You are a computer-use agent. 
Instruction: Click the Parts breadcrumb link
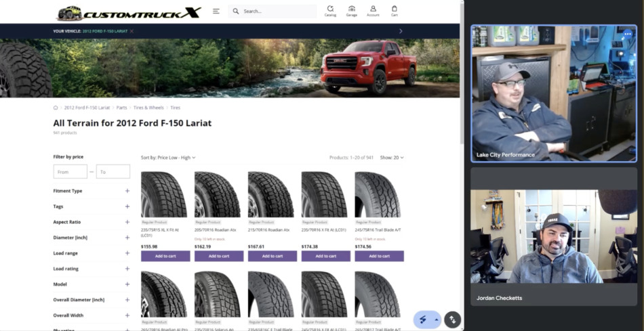(x=121, y=108)
